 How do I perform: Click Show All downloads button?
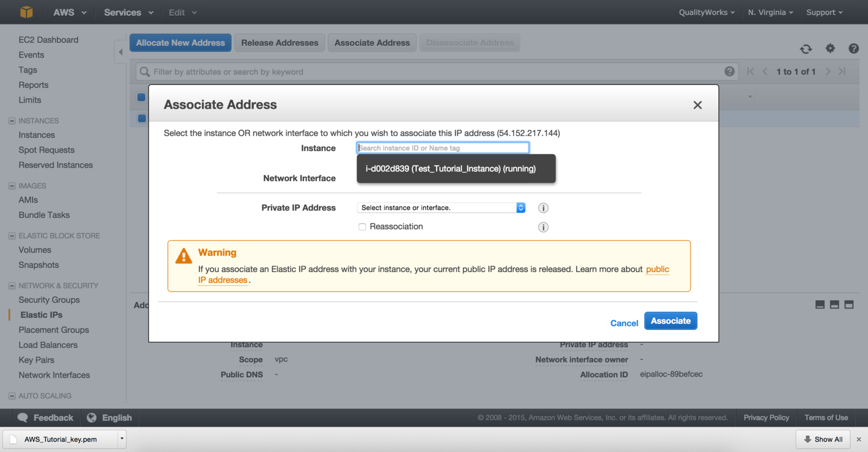[x=822, y=440]
